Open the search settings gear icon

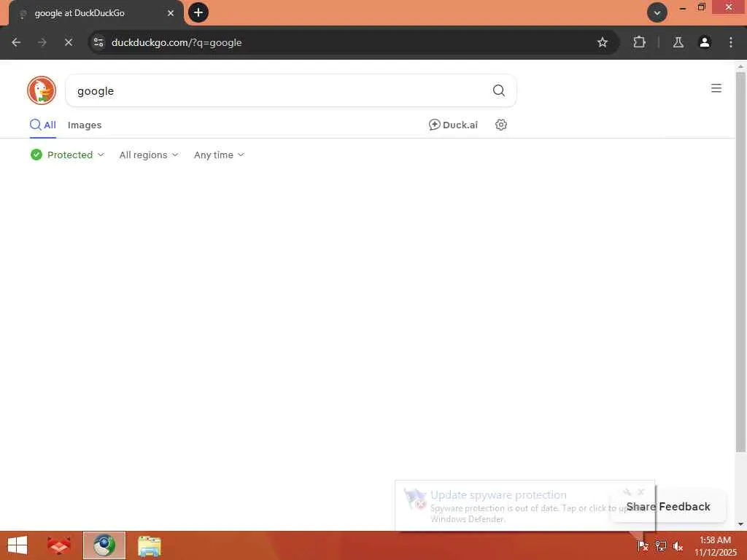[x=500, y=125]
